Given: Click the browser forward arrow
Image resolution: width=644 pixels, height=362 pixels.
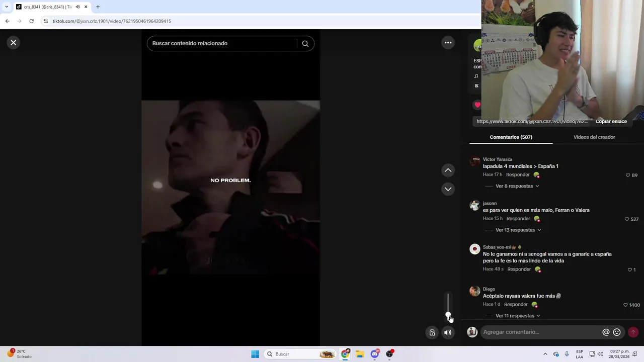Looking at the screenshot, I should (x=19, y=21).
